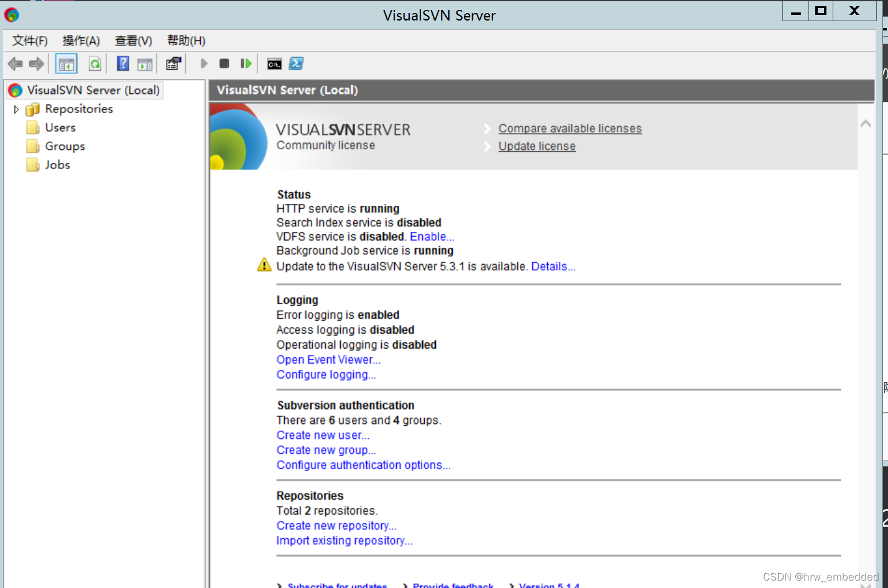The width and height of the screenshot is (888, 588).
Task: Click Create new user... link
Action: 323,435
